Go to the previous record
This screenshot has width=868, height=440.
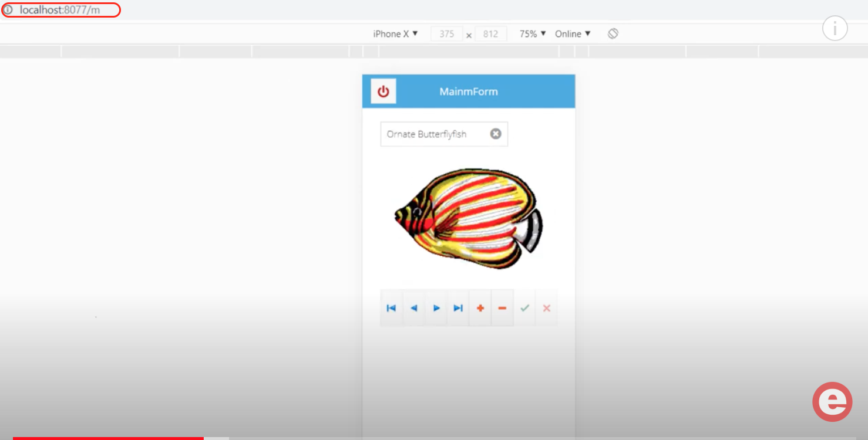[413, 308]
